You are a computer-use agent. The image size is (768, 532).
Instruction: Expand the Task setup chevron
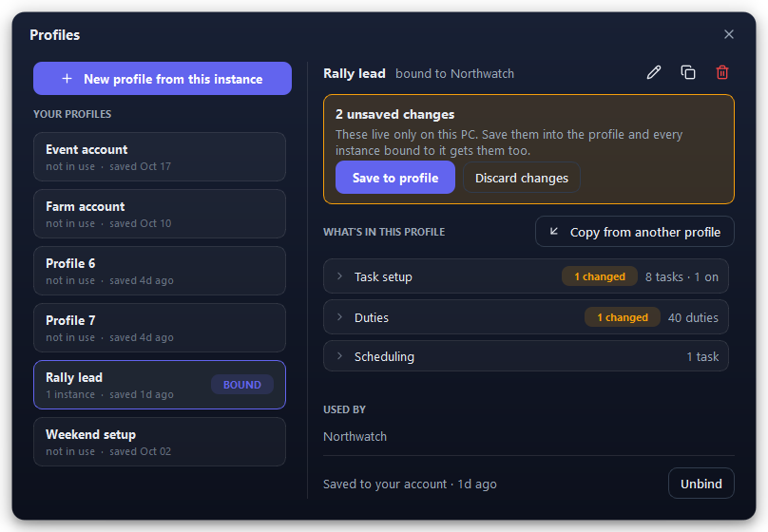click(339, 276)
